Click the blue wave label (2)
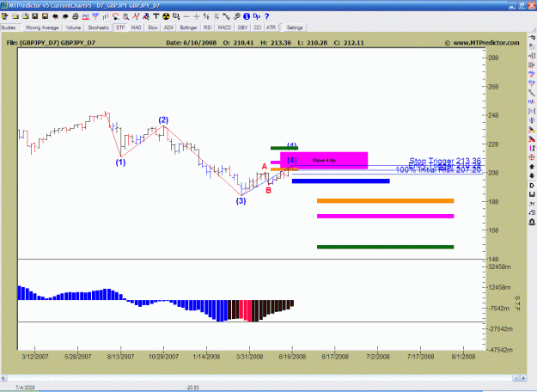 (163, 120)
